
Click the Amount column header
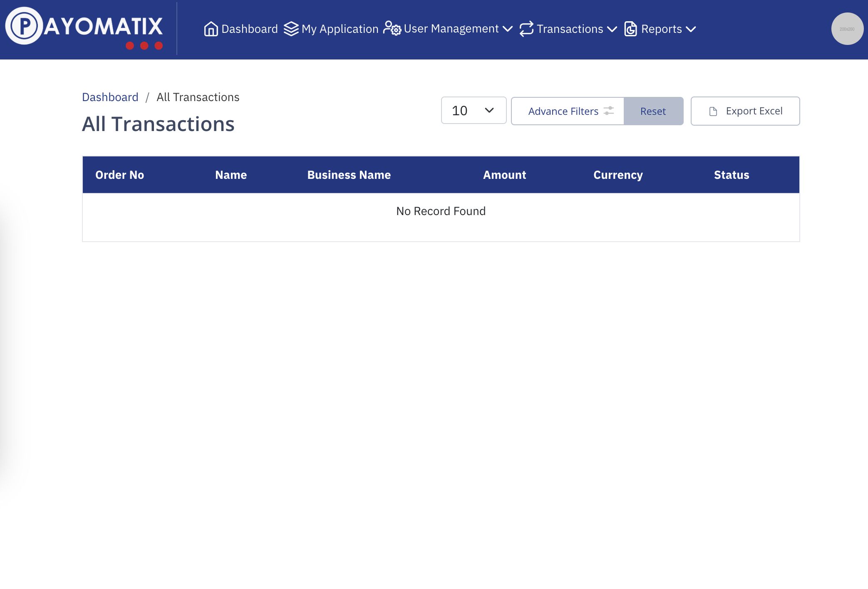click(x=504, y=175)
